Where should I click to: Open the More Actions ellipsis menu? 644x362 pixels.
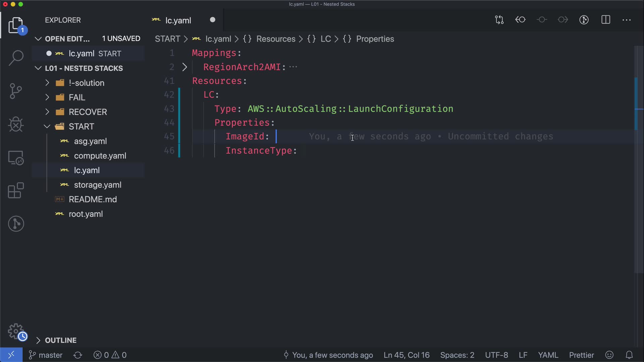pyautogui.click(x=627, y=20)
